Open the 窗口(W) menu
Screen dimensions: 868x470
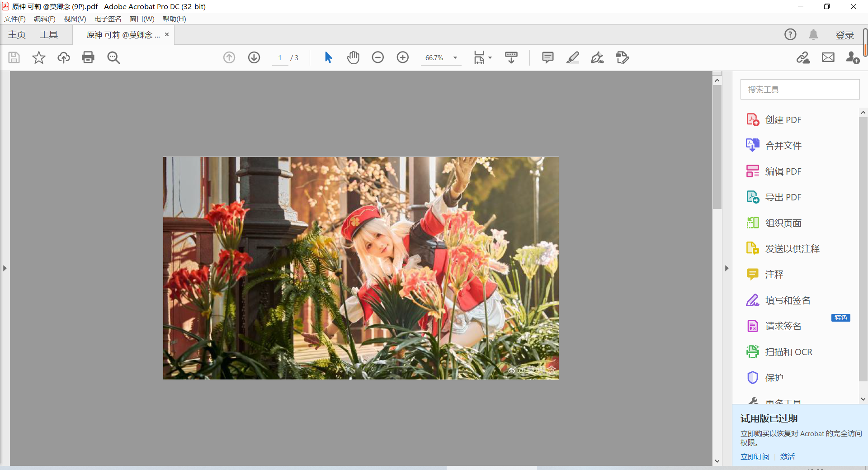142,19
